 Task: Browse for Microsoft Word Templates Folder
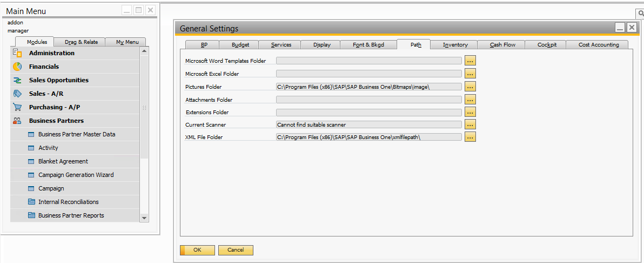point(470,61)
